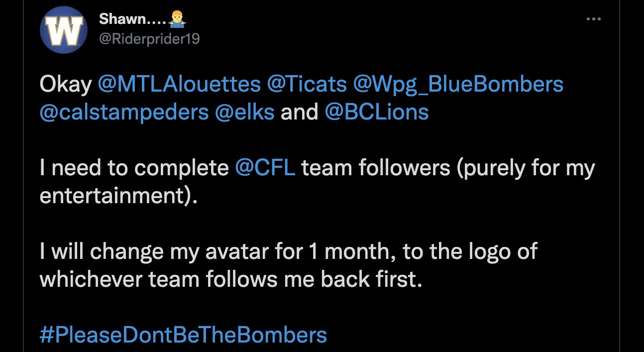Open the more options ellipsis menu
The width and height of the screenshot is (644, 352).
(x=593, y=19)
